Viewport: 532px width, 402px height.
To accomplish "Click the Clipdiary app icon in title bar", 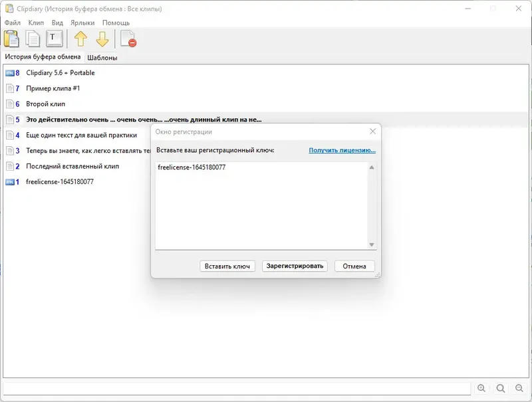I will [9, 9].
